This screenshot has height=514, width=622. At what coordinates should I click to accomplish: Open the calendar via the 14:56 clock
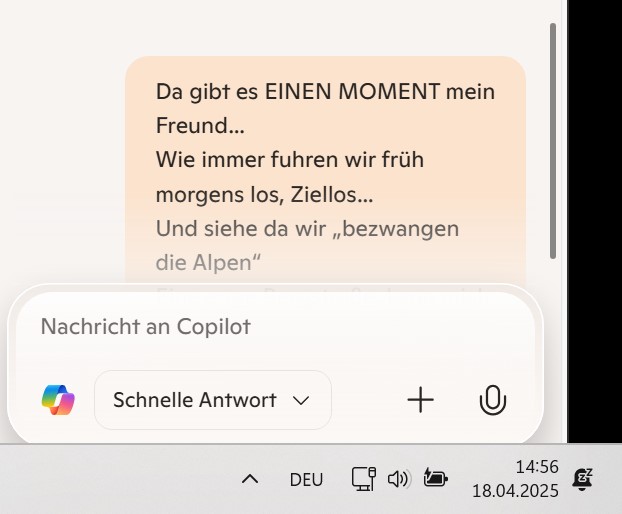pos(537,467)
